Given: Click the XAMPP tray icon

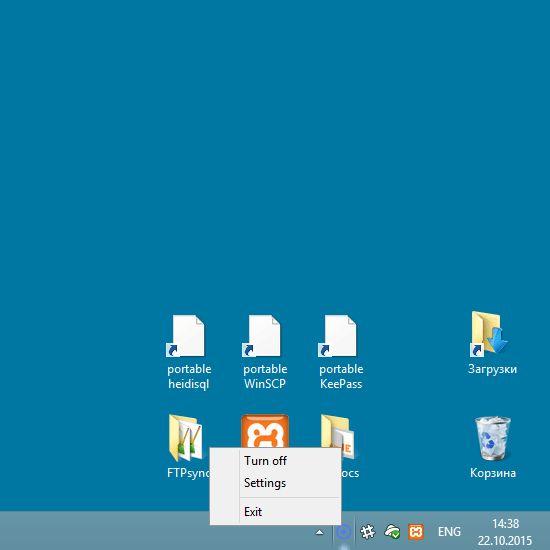Looking at the screenshot, I should click(x=416, y=532).
